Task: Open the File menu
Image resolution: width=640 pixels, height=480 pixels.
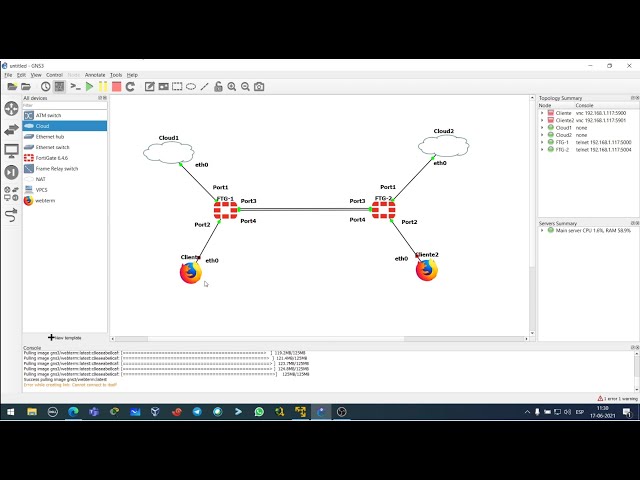Action: point(8,75)
